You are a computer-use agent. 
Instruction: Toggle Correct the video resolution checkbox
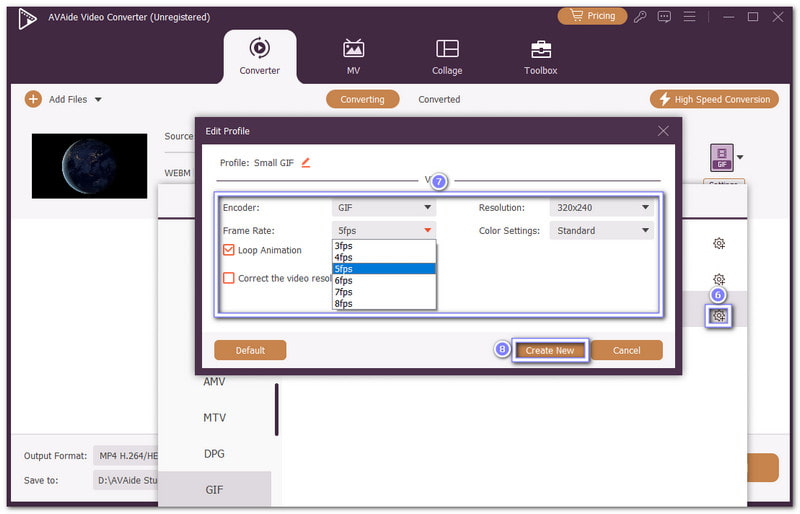pyautogui.click(x=229, y=278)
